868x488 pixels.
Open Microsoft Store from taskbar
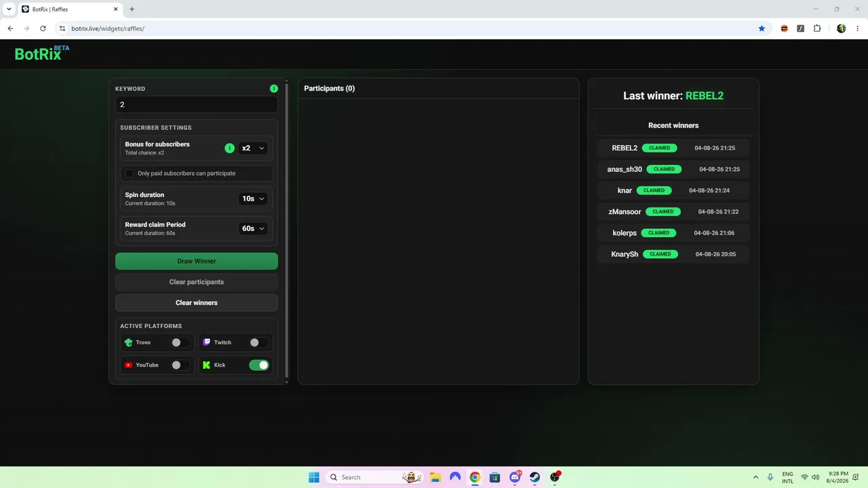pos(494,477)
